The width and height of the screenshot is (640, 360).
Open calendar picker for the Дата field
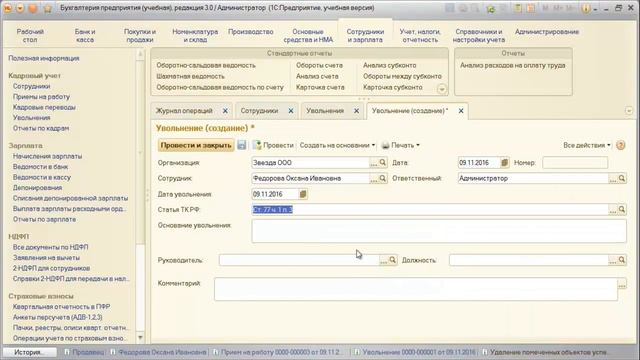[504, 162]
